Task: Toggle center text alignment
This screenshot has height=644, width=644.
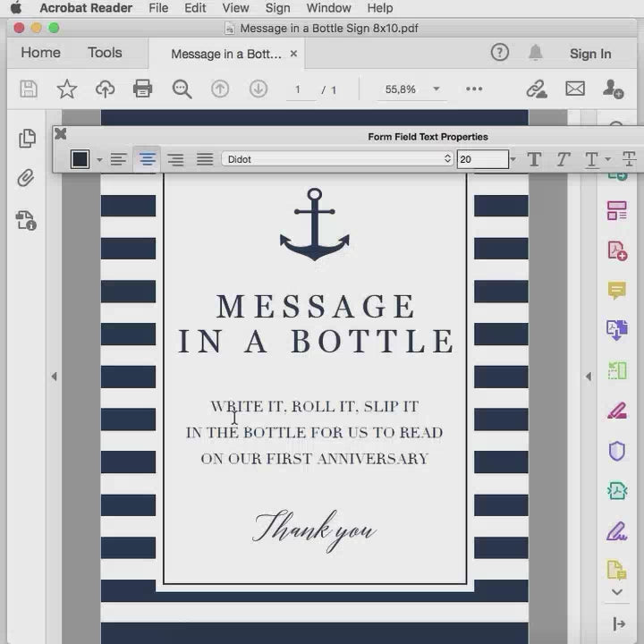Action: click(x=147, y=159)
